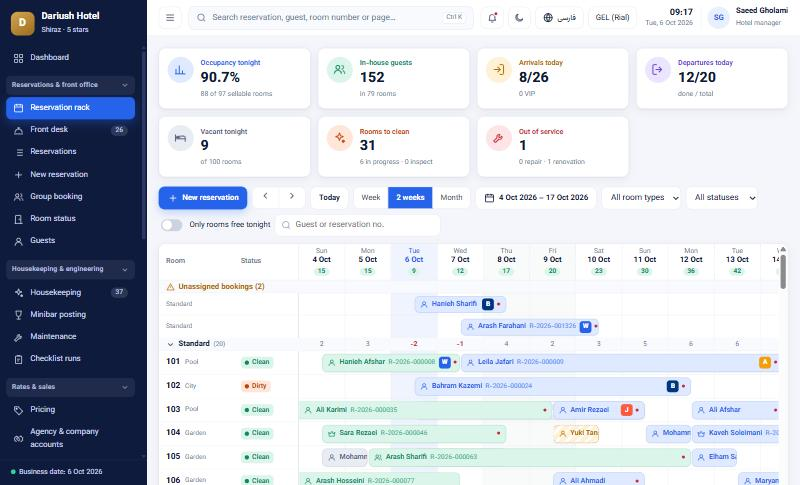Screen dimensions: 800x485
Task: Click the Clean status badge for room 101
Action: tap(258, 362)
